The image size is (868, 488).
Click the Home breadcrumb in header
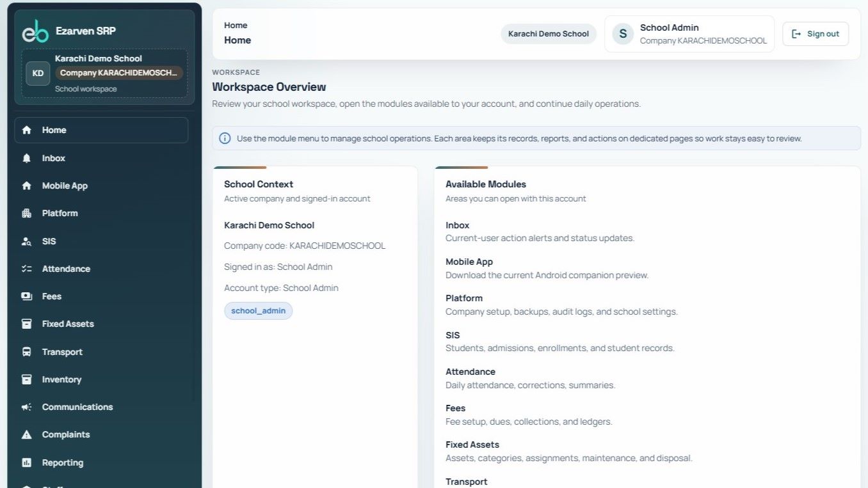pos(236,26)
